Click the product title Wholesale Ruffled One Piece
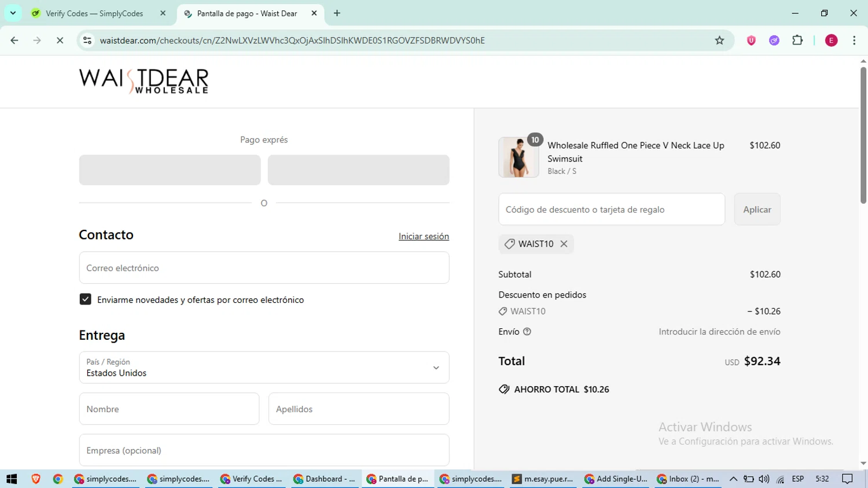 click(636, 152)
